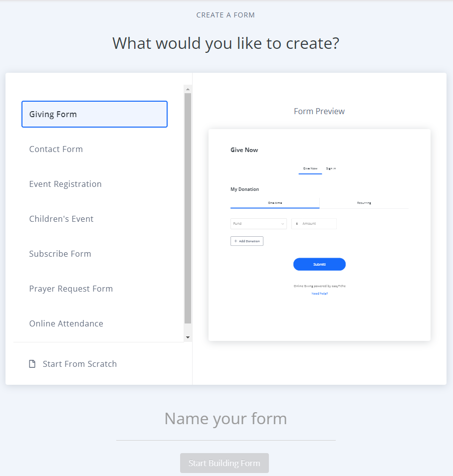Click the form list scrollbar thumb

click(188, 208)
